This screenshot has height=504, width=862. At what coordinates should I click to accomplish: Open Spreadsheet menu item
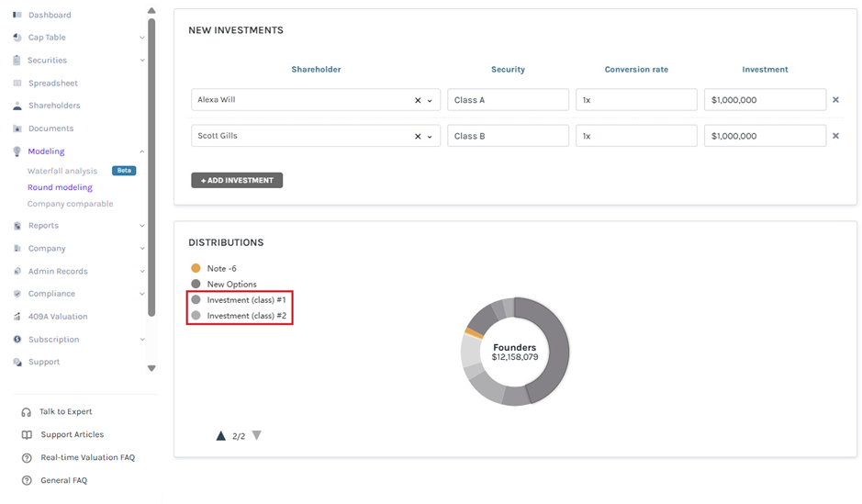[52, 83]
